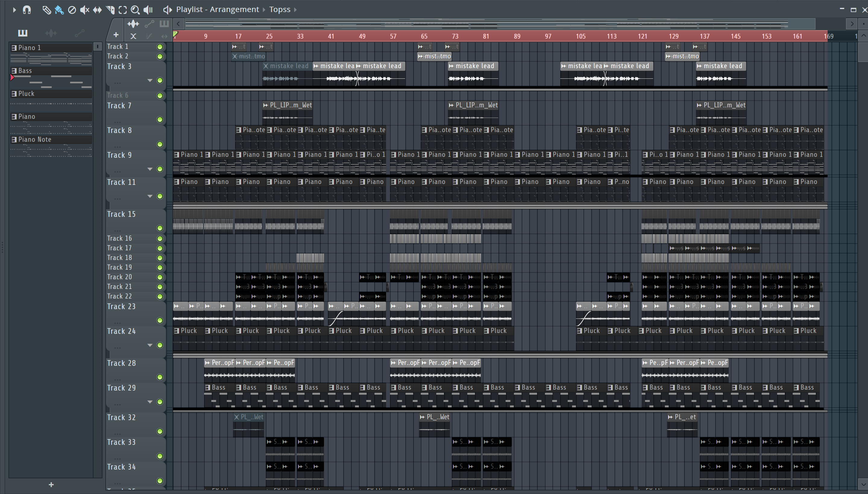Click the muted mist..tmo clip on Track 2

[x=248, y=56]
